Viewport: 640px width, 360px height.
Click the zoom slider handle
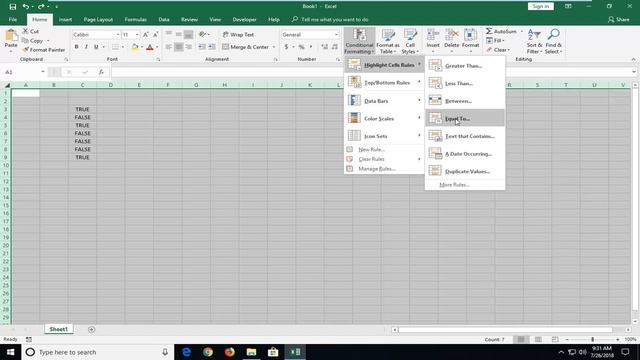[592, 340]
